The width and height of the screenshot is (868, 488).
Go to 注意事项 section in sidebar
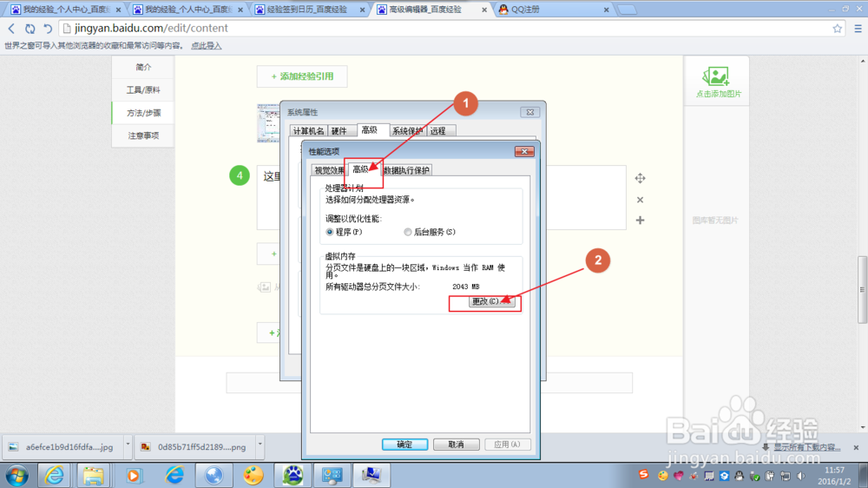143,135
